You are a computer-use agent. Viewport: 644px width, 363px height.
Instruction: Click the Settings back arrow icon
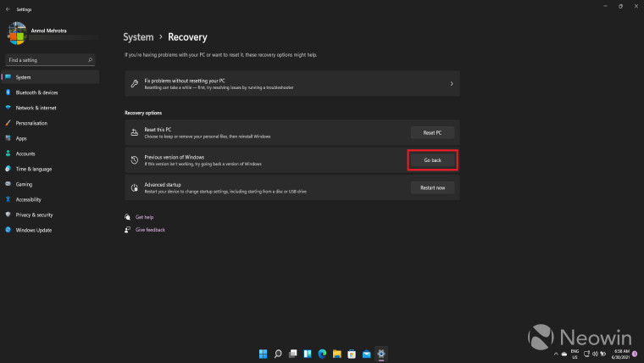click(8, 9)
